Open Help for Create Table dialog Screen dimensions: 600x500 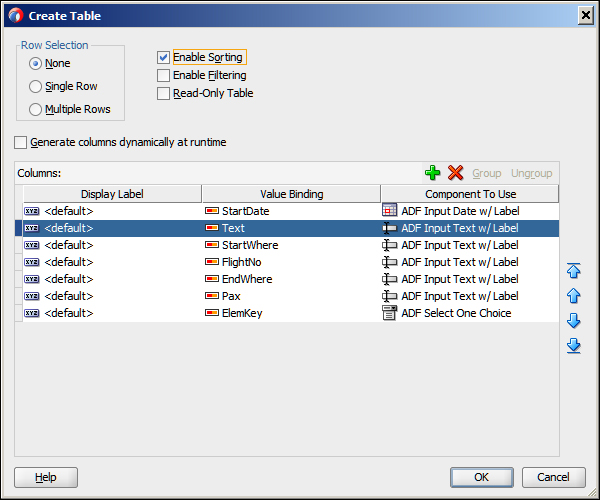coord(46,477)
